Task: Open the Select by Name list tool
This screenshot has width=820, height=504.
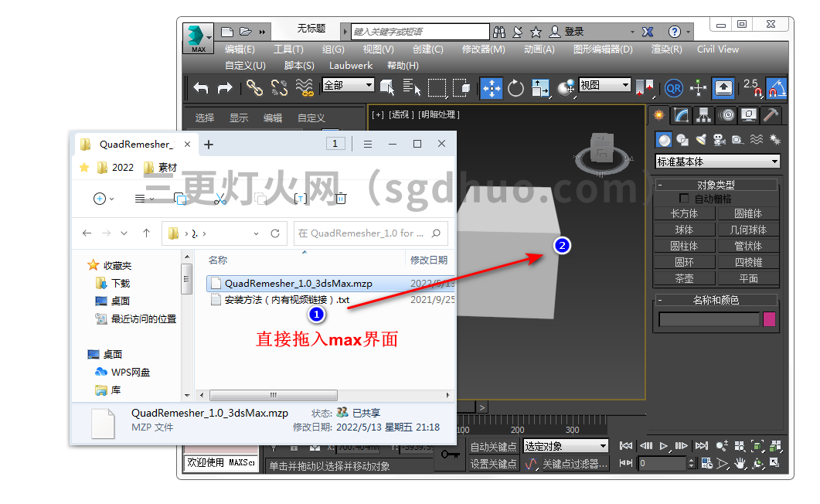Action: click(412, 88)
